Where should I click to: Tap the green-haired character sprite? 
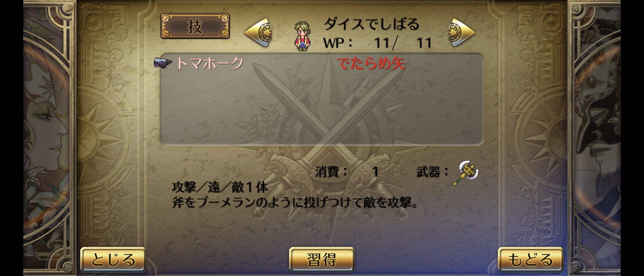click(x=302, y=36)
